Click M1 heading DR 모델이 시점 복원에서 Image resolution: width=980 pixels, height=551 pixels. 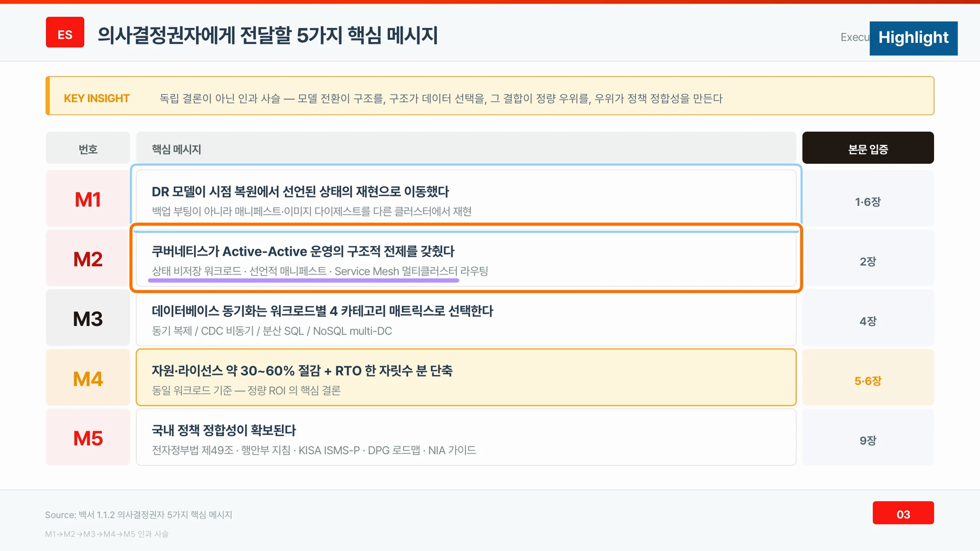300,192
